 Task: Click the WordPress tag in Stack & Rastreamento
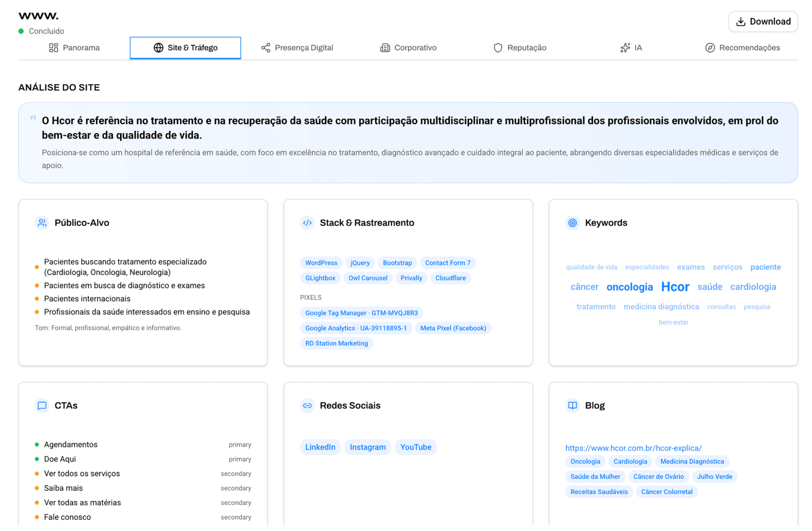[321, 263]
